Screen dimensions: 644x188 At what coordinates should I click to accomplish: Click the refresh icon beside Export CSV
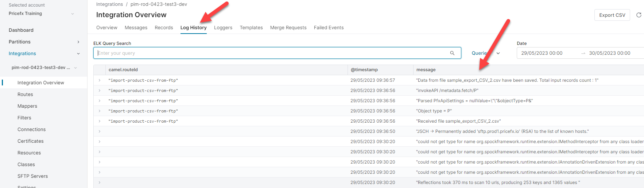click(x=639, y=15)
